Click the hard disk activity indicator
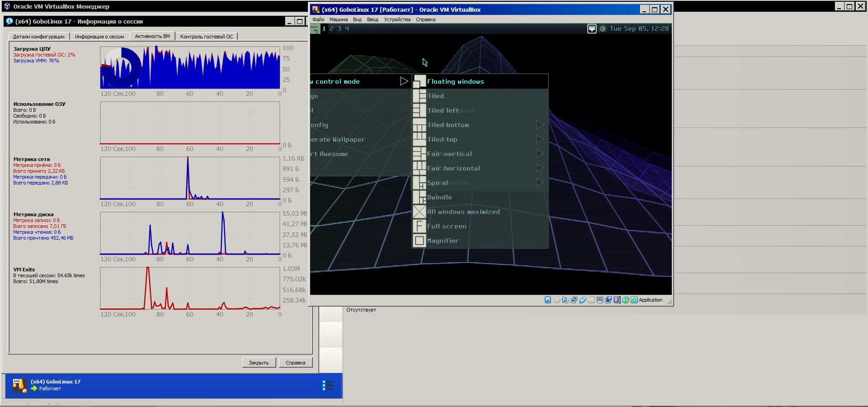 (547, 300)
